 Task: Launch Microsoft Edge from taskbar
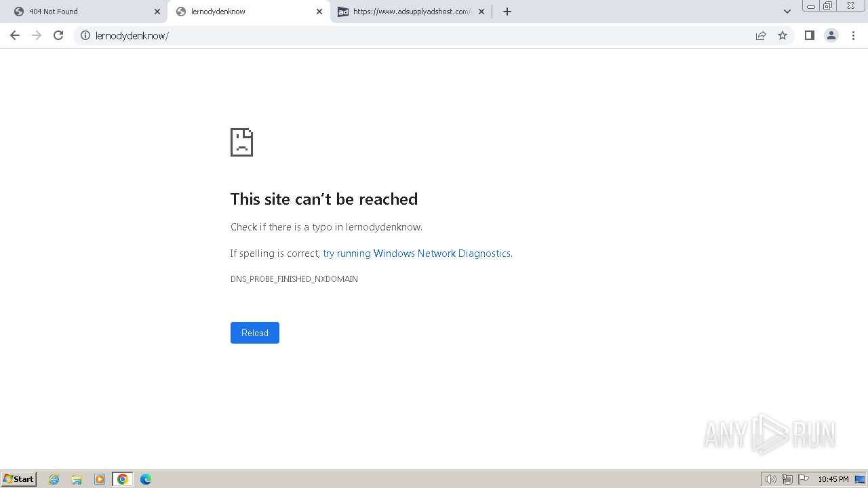tap(146, 479)
